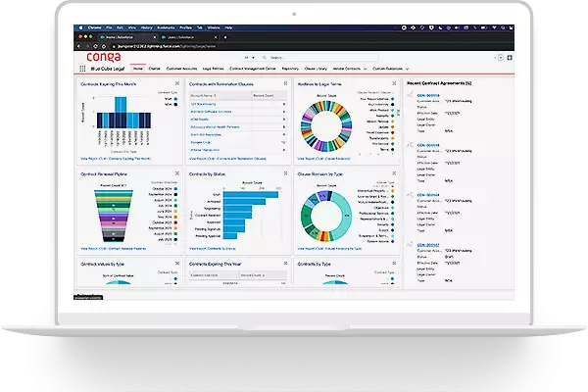Open the top contract number link in Recent Contract Agreements

tap(429, 96)
